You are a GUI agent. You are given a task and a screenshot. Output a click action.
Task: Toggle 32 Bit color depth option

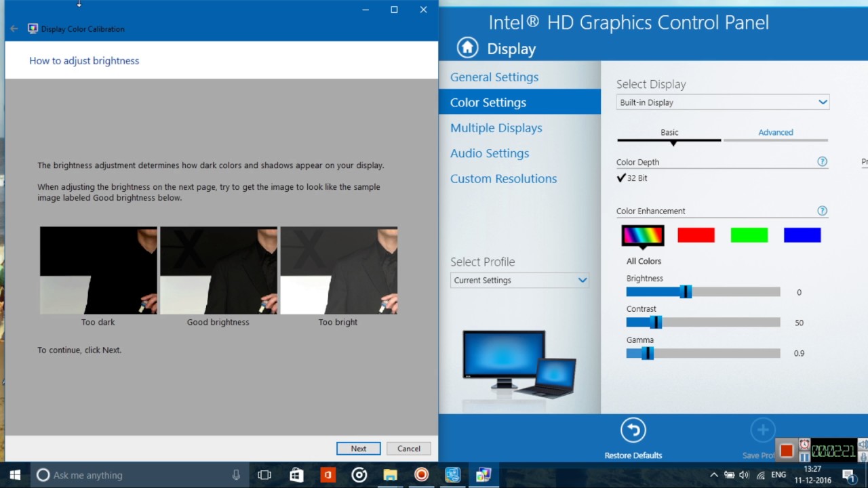[632, 178]
